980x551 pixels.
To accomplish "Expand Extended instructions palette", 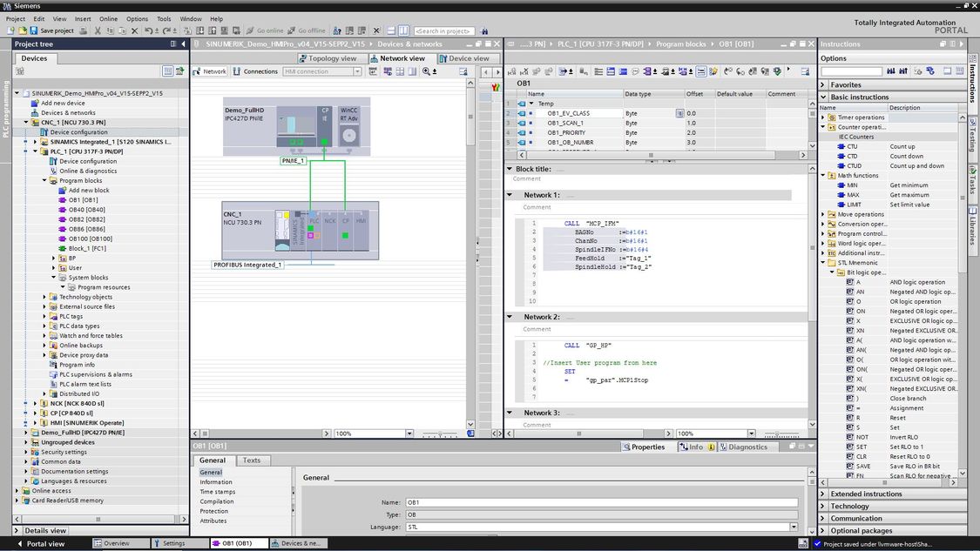I will point(823,494).
